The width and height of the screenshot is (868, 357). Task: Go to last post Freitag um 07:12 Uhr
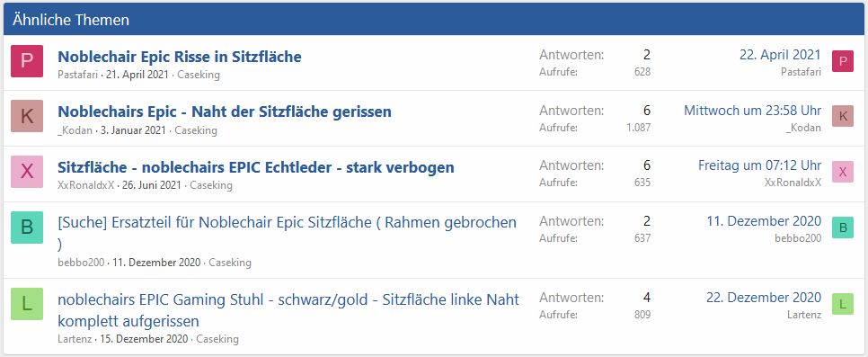759,165
